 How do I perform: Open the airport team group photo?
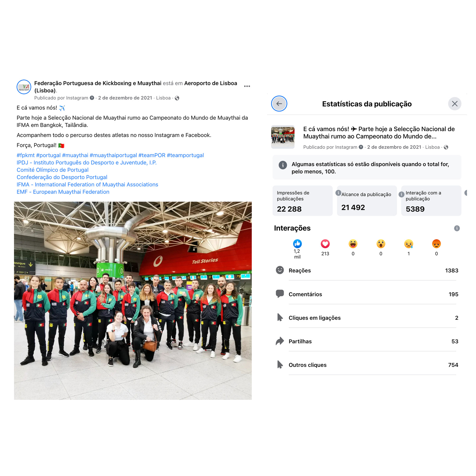click(133, 301)
